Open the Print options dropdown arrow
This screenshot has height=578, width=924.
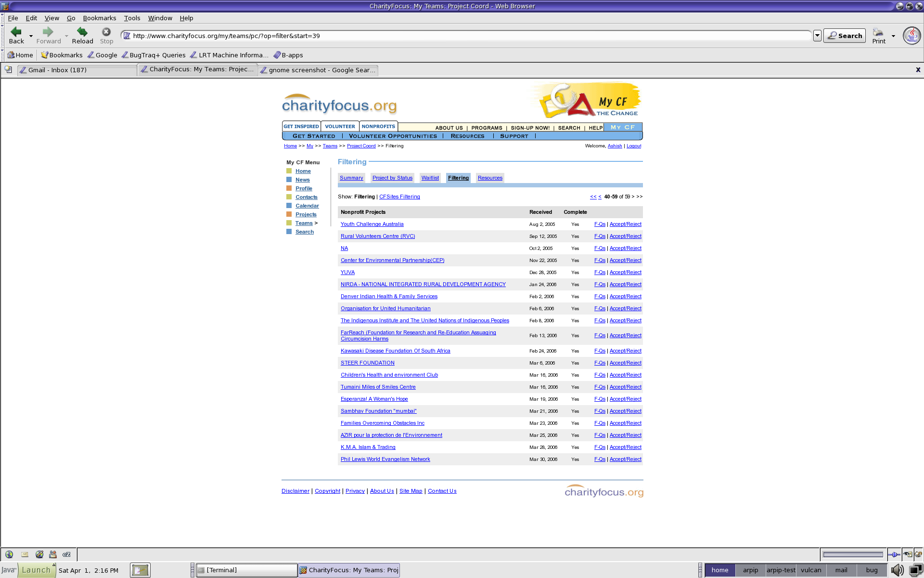[893, 36]
